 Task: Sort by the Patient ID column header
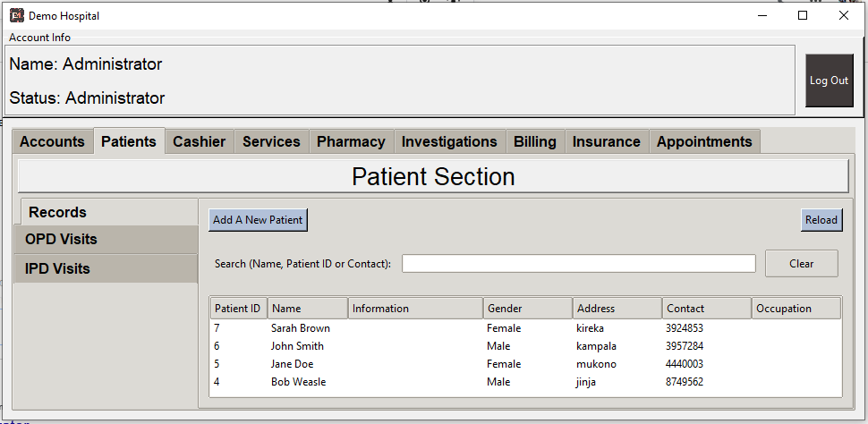coord(239,309)
